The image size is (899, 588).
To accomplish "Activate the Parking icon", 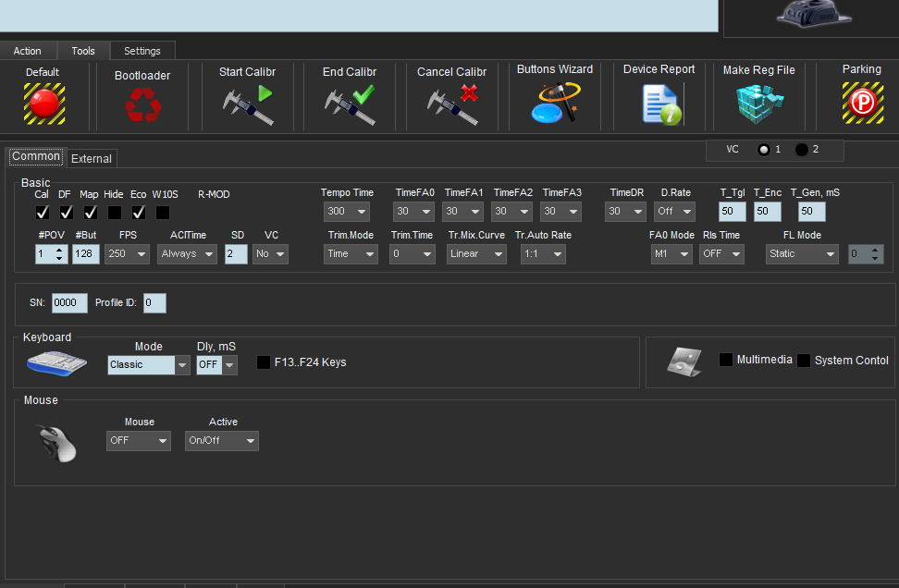I will pyautogui.click(x=862, y=103).
